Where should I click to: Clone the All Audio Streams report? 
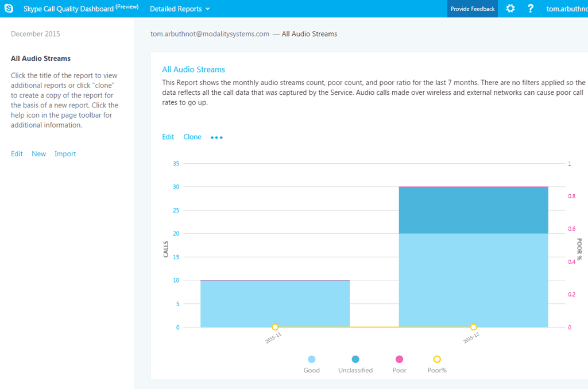tap(192, 137)
